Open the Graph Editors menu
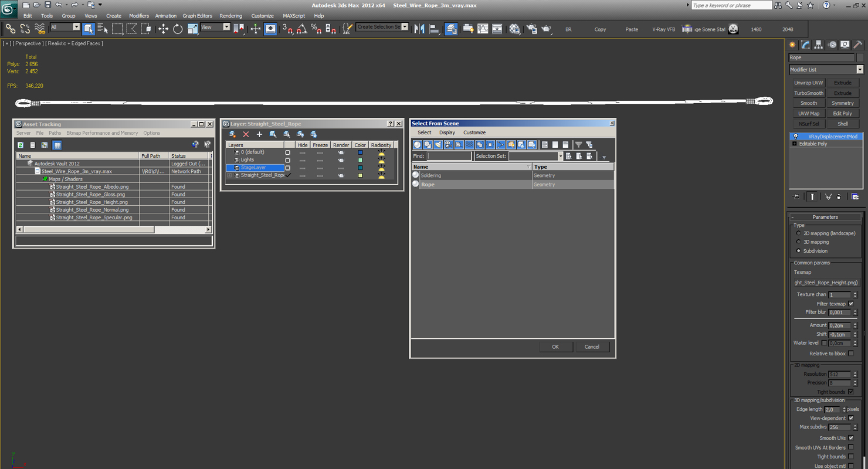Screen dimensions: 868x469 [197, 16]
